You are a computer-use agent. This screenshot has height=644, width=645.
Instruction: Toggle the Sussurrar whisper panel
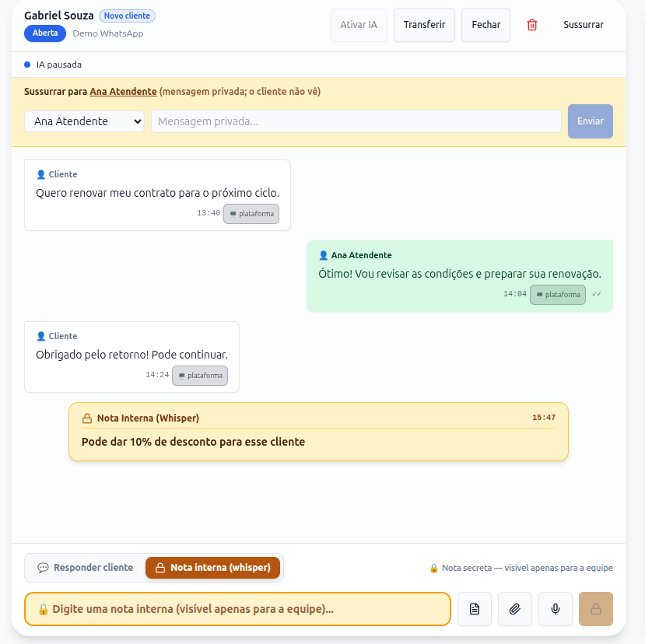584,25
